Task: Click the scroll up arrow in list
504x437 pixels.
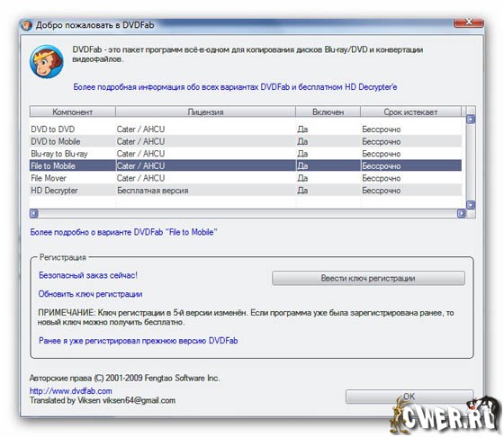Action: 471,120
